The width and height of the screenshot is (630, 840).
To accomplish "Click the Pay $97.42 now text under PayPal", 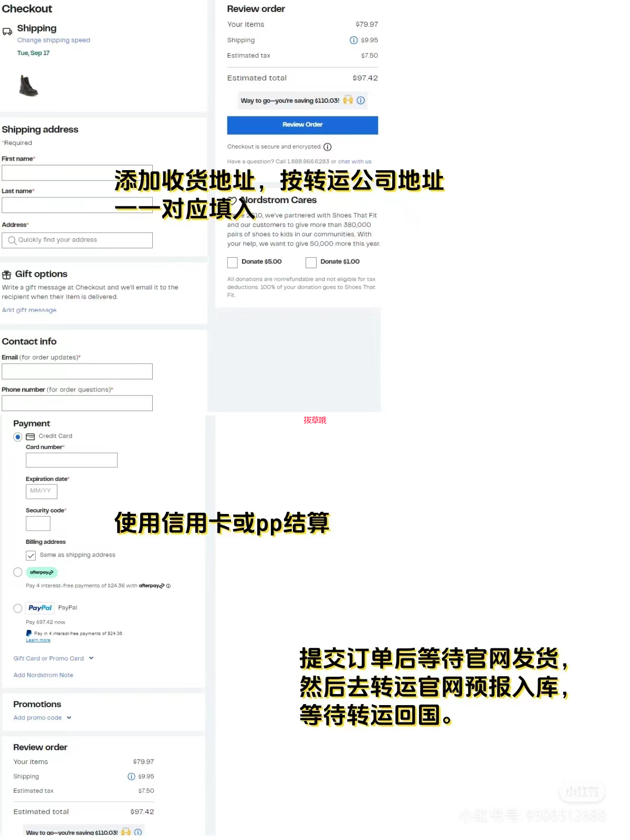I will pos(46,622).
